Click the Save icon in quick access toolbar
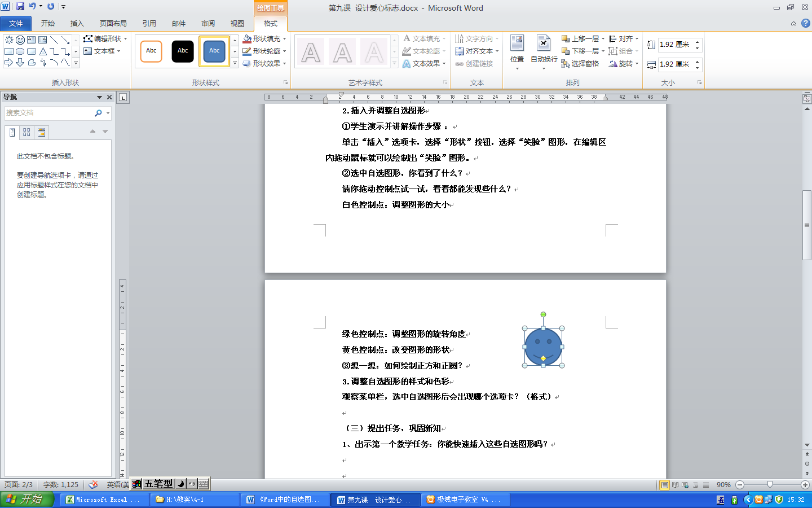812x508 pixels. point(20,6)
